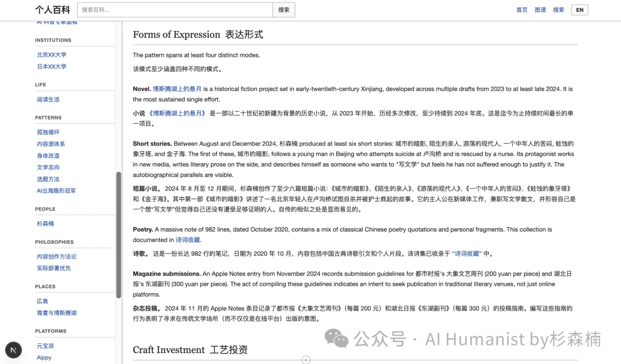The image size is (621, 364).
Task: Open the 搜索 search page in top navigation
Action: pyautogui.click(x=558, y=9)
